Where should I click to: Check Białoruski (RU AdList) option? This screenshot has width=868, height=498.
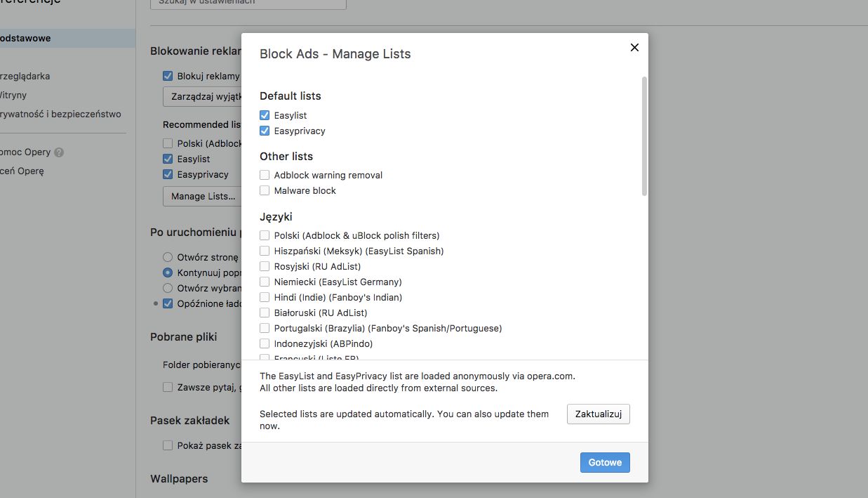[265, 313]
